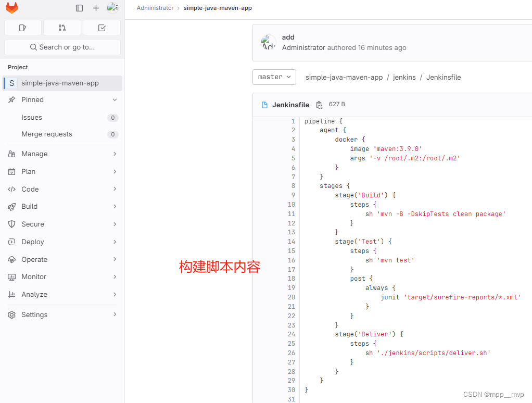Click the Secure shield icon
The width and height of the screenshot is (532, 403).
pyautogui.click(x=12, y=224)
